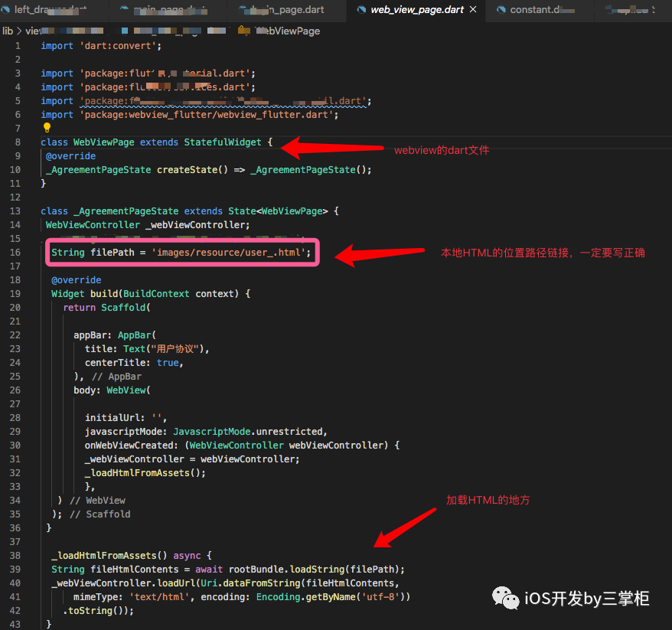The height and width of the screenshot is (630, 672).
Task: Click the Dart icon on web_view_page.dart tab
Action: point(362,9)
